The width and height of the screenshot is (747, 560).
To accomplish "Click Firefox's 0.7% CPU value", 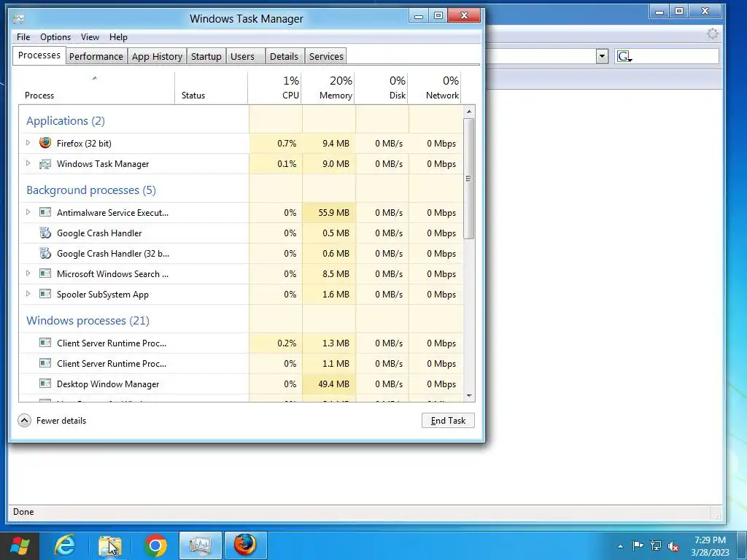I will click(x=287, y=144).
